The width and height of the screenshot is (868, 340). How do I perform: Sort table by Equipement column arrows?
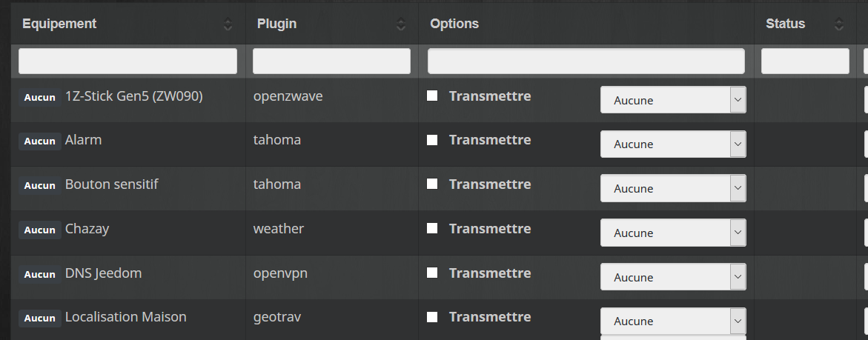pos(228,24)
